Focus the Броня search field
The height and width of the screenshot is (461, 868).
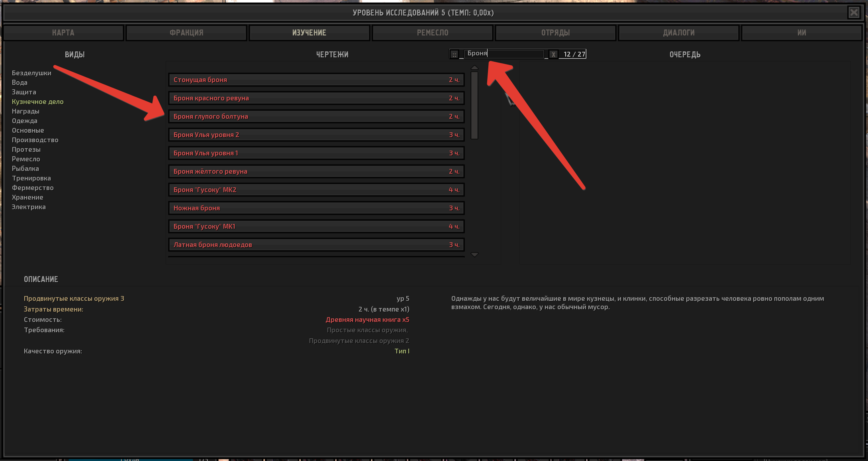point(504,54)
